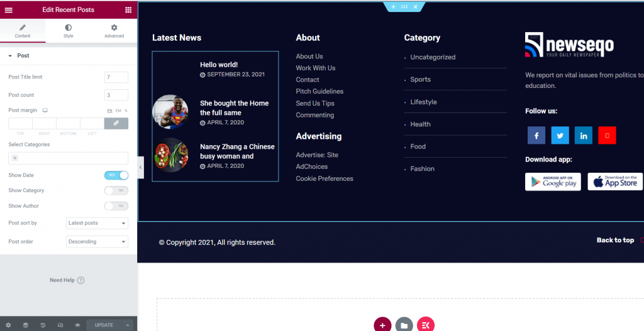
Task: Click the Cookie Preferences link
Action: click(325, 178)
